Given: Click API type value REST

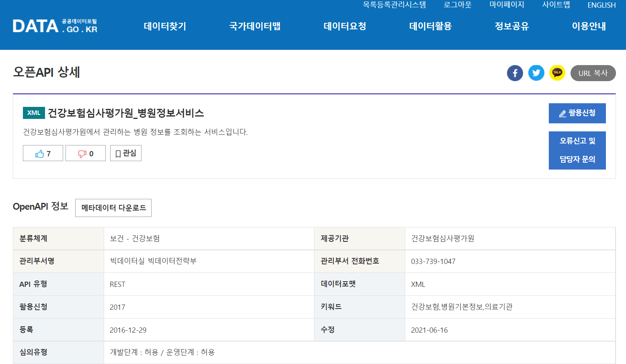Looking at the screenshot, I should click(117, 284).
